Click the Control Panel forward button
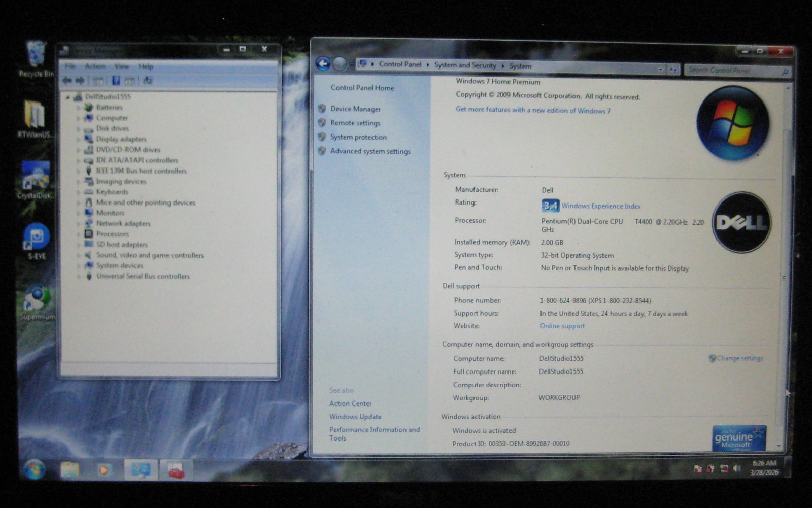Viewport: 812px width, 508px height. 340,64
